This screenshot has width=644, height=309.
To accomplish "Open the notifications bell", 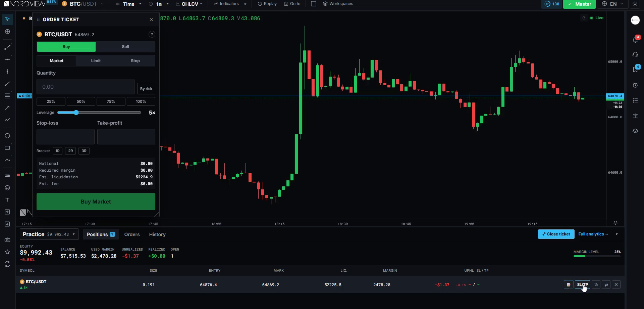I will point(635,39).
